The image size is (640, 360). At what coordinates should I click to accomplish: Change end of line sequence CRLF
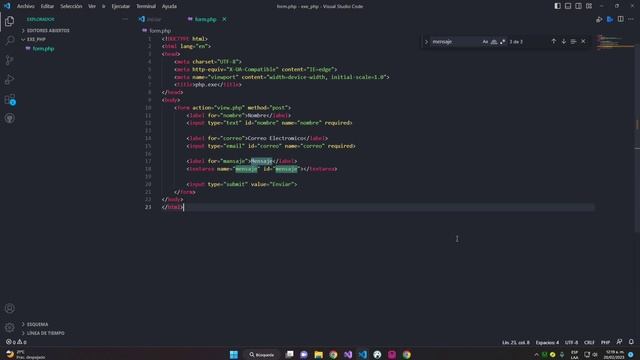pos(589,342)
